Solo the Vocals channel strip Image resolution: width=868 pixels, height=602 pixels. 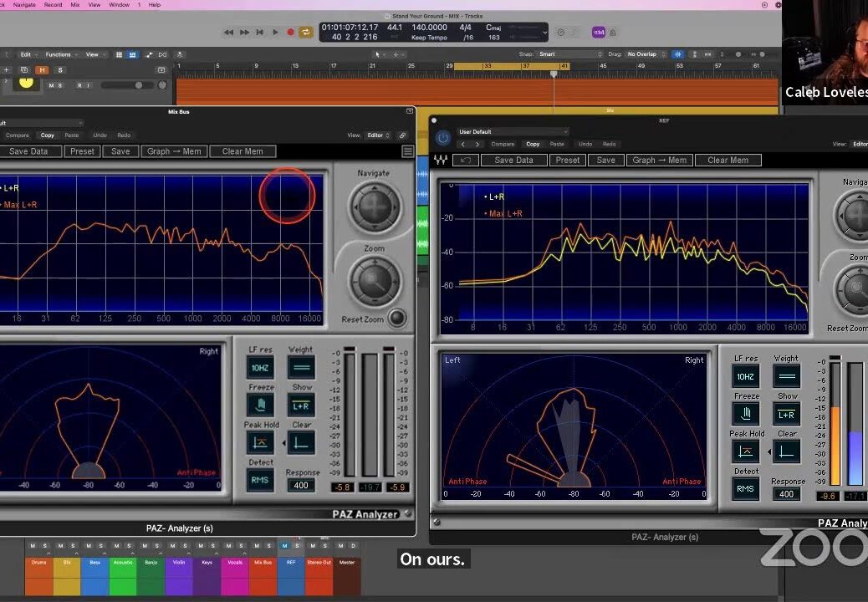click(242, 545)
